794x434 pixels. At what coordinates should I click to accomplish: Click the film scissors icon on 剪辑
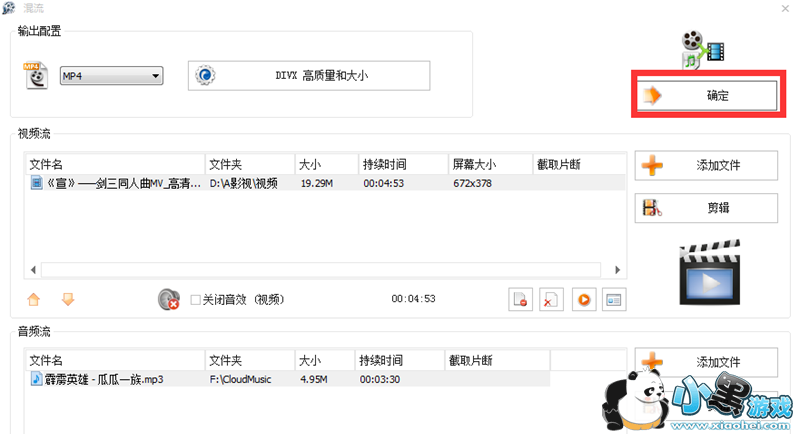(x=652, y=208)
